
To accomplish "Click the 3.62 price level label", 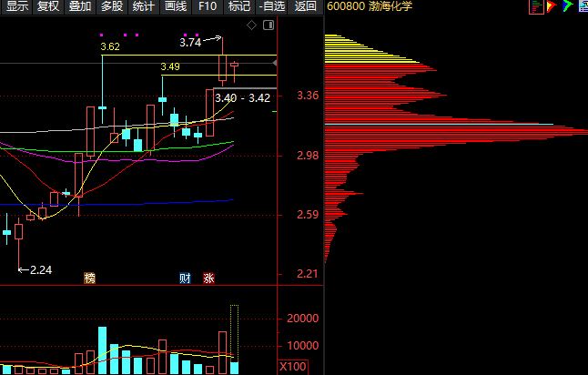I will point(110,47).
